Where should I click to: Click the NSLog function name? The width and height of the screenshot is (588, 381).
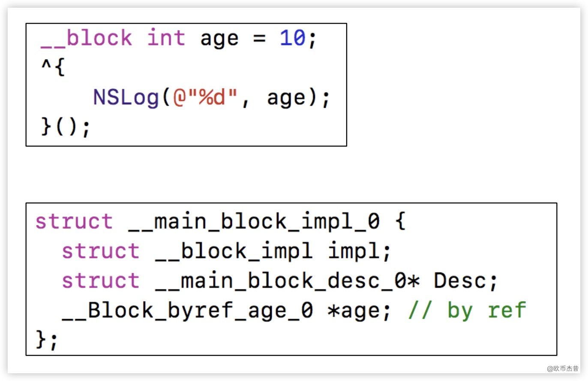click(x=126, y=98)
